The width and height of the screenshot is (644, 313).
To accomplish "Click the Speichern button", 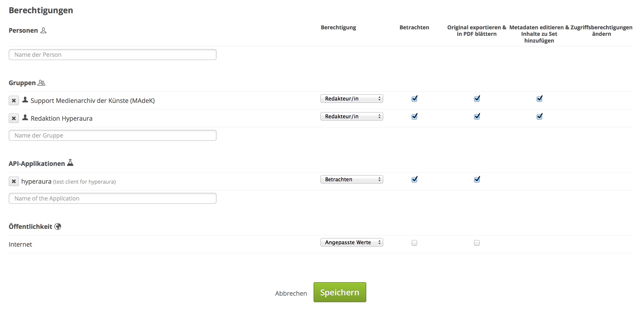I will 340,292.
